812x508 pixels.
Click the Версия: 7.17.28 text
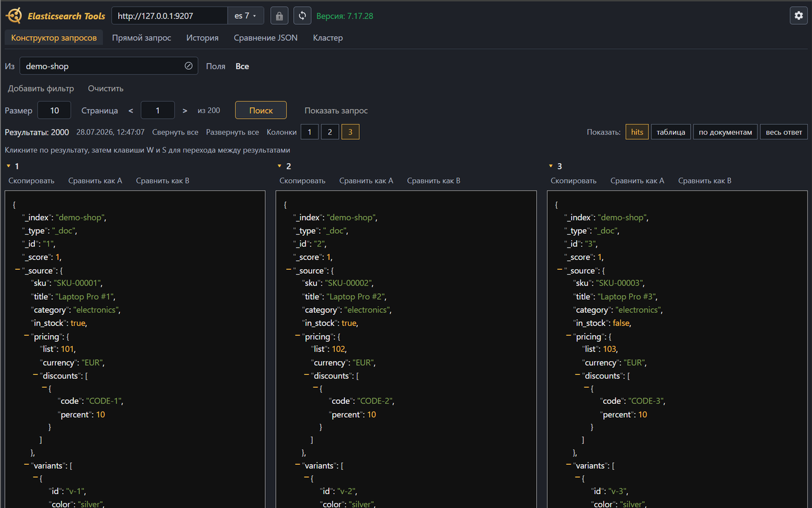[344, 16]
